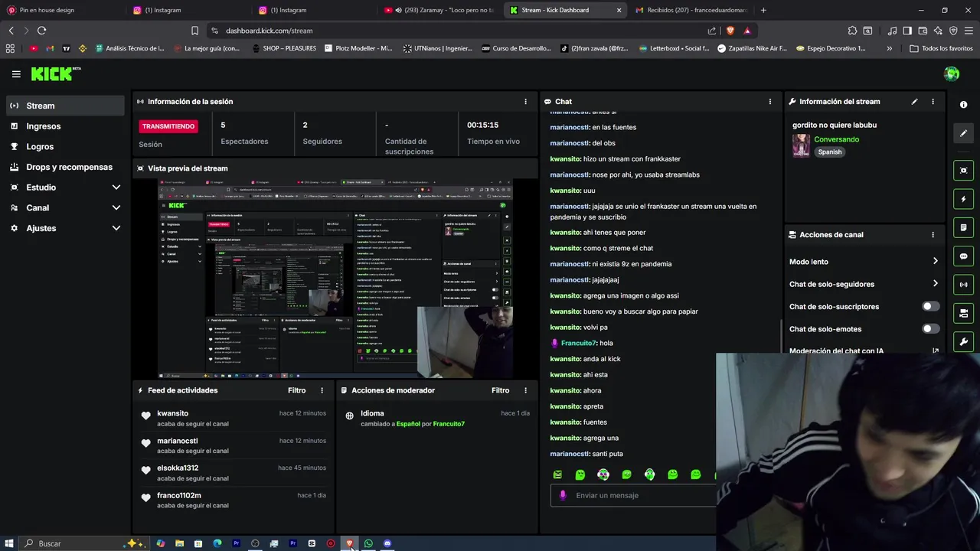The image size is (980, 551).
Task: Click the Kick logo
Action: 55,73
